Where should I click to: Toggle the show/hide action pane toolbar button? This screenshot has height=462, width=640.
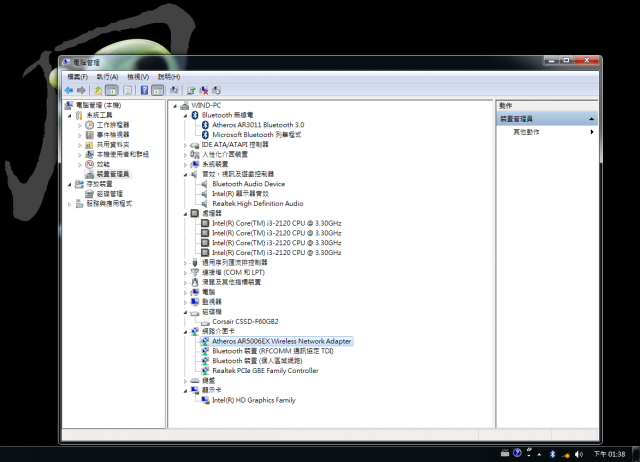tap(158, 90)
